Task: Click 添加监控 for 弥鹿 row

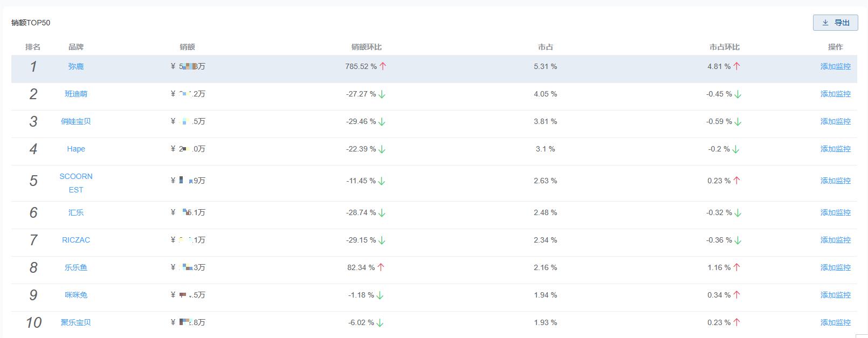Action: pos(835,66)
